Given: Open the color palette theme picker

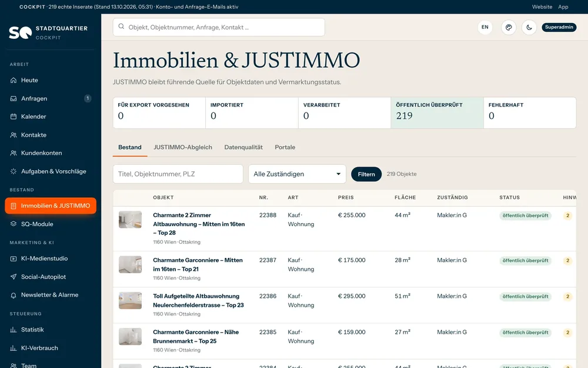Looking at the screenshot, I should click(509, 27).
